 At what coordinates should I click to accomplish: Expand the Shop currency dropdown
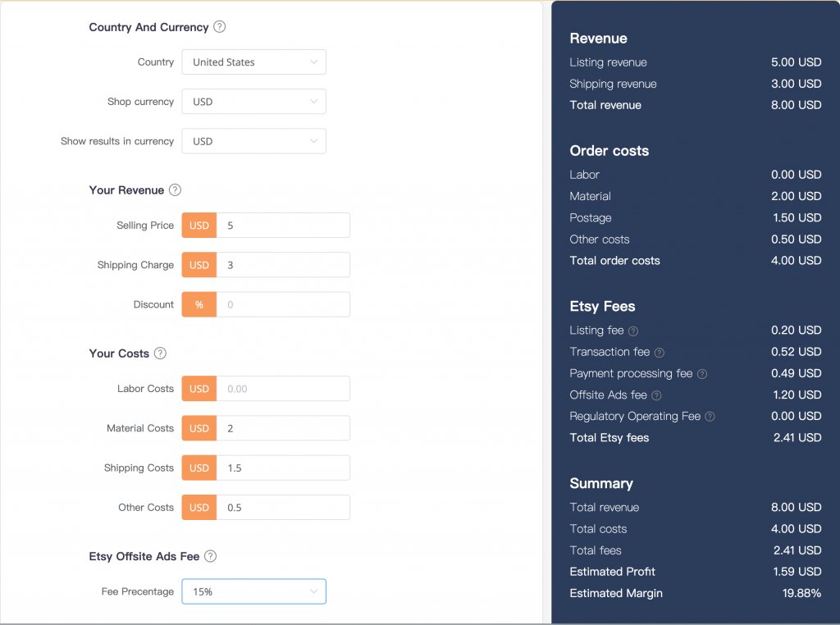point(253,102)
